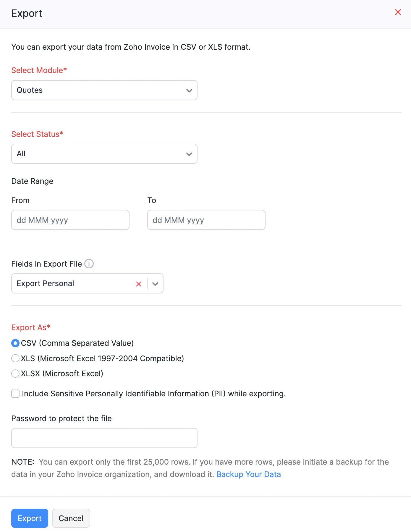Click the From date field
This screenshot has width=411, height=532.
click(70, 220)
